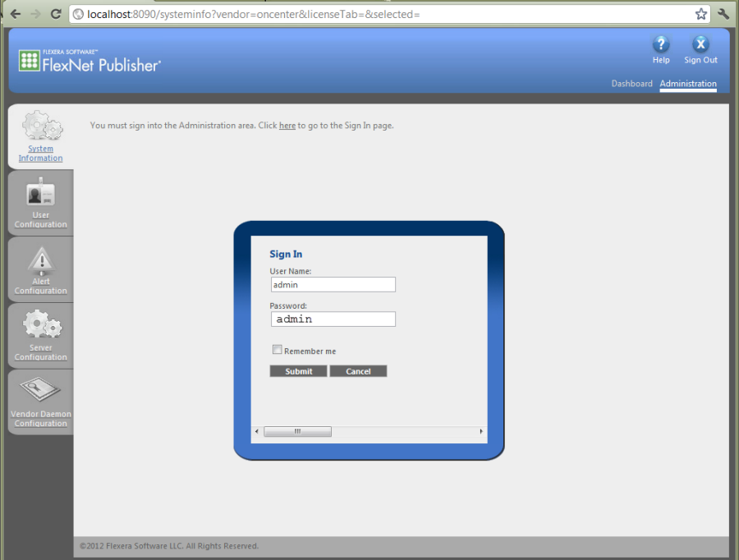Click the Cancel button

pyautogui.click(x=358, y=371)
